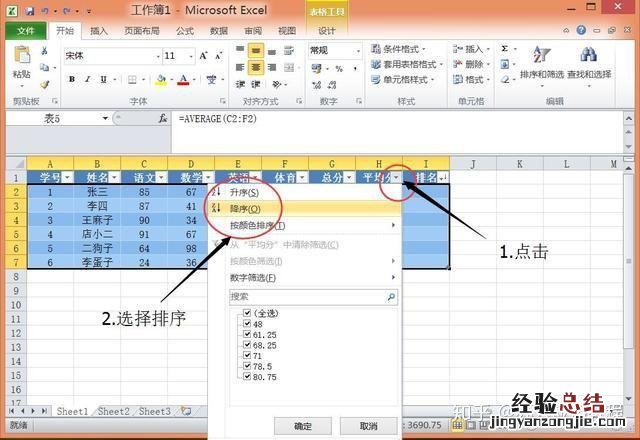This screenshot has height=440, width=640.
Task: Select 降序(O) descending sort
Action: (x=306, y=208)
